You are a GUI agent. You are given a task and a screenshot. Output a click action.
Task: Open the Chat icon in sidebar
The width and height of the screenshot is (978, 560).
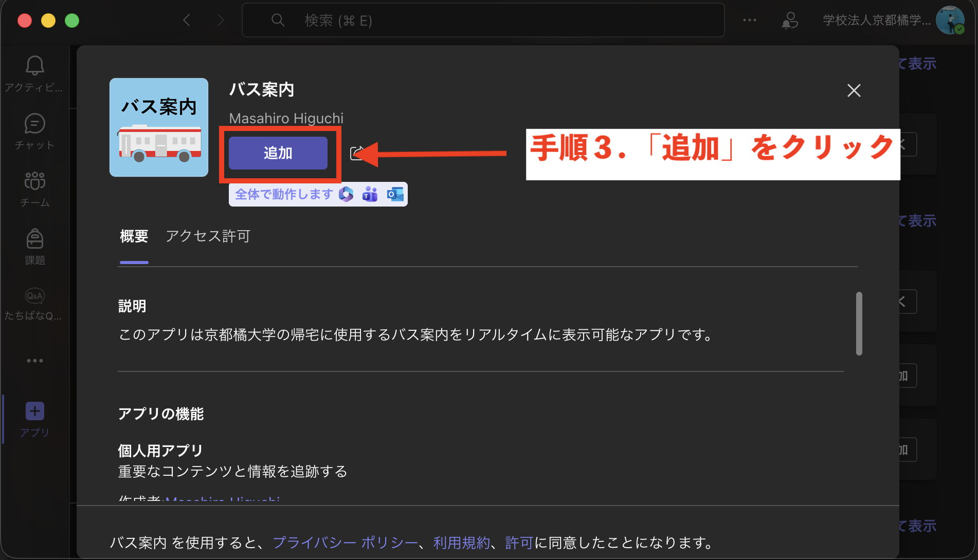(34, 124)
